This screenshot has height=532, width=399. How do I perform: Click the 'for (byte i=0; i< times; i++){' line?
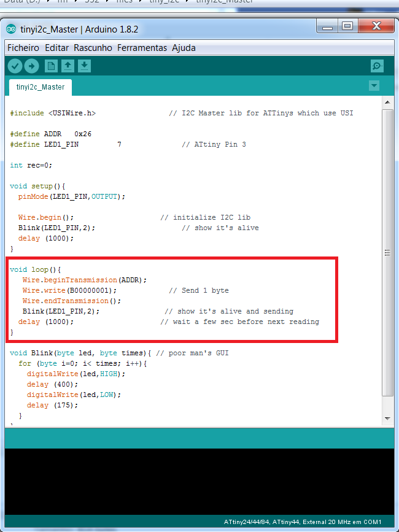tap(82, 364)
